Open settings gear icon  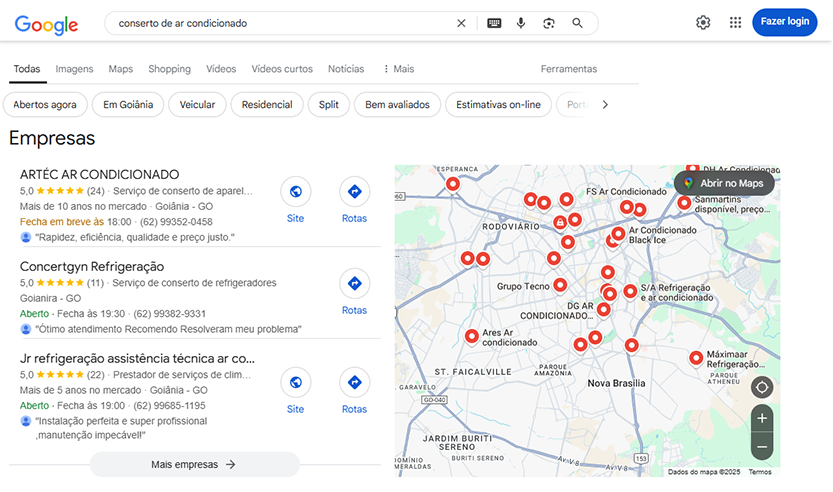click(703, 22)
